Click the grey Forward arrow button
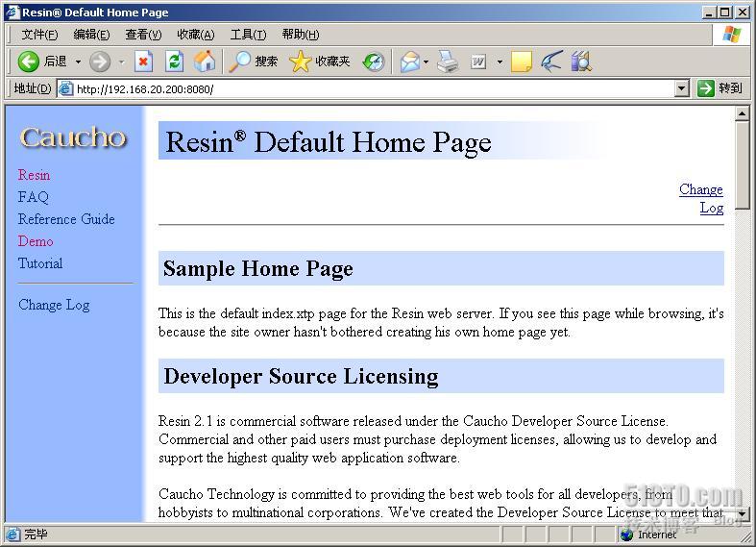The image size is (756, 547). tap(100, 62)
